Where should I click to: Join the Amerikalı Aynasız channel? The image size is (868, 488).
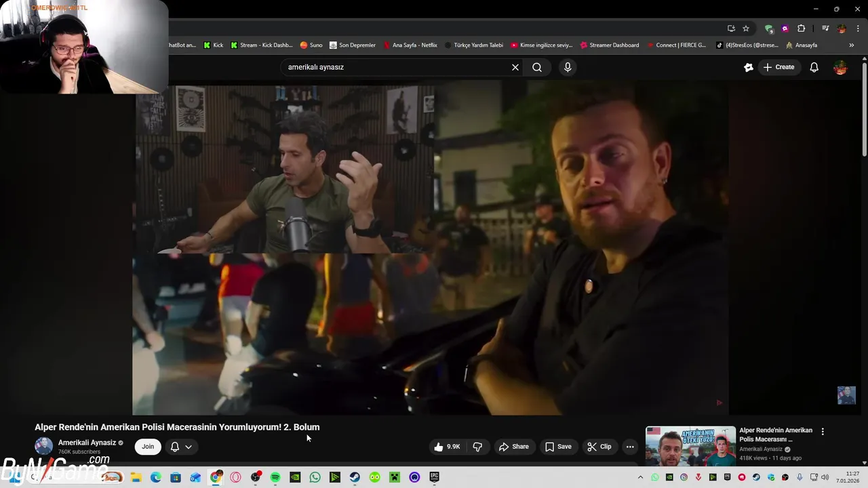point(148,447)
